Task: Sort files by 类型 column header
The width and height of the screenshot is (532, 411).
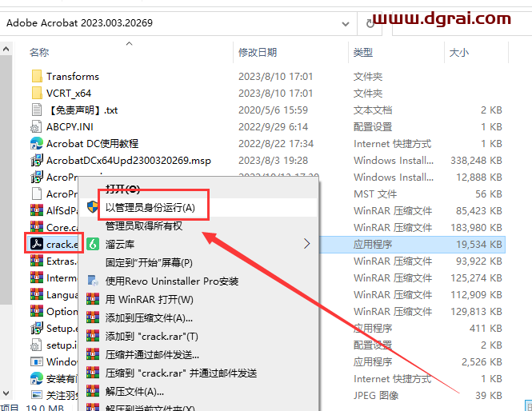Action: tap(362, 52)
